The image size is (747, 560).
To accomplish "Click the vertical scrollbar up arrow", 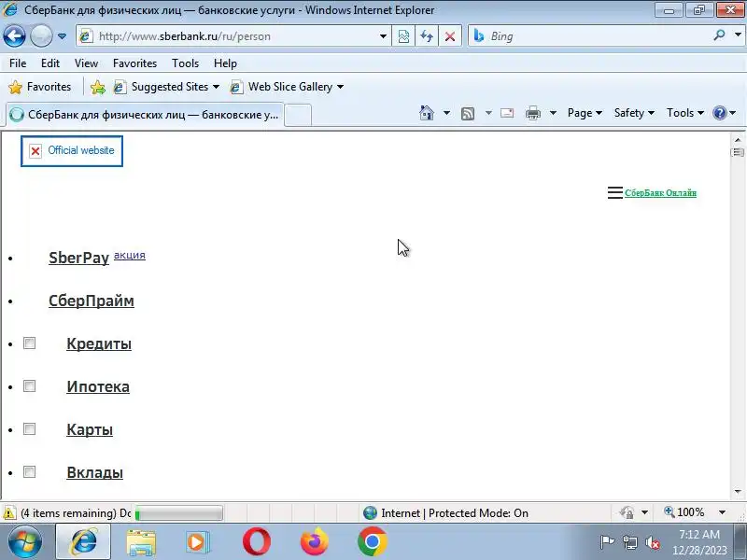I will click(738, 140).
